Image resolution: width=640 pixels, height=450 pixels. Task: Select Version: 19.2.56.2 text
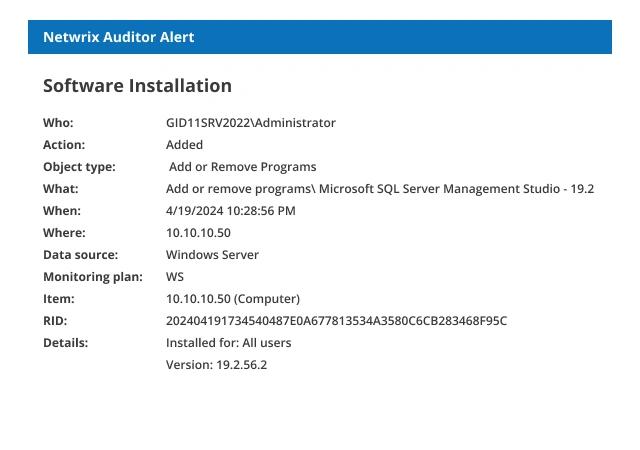(x=216, y=365)
